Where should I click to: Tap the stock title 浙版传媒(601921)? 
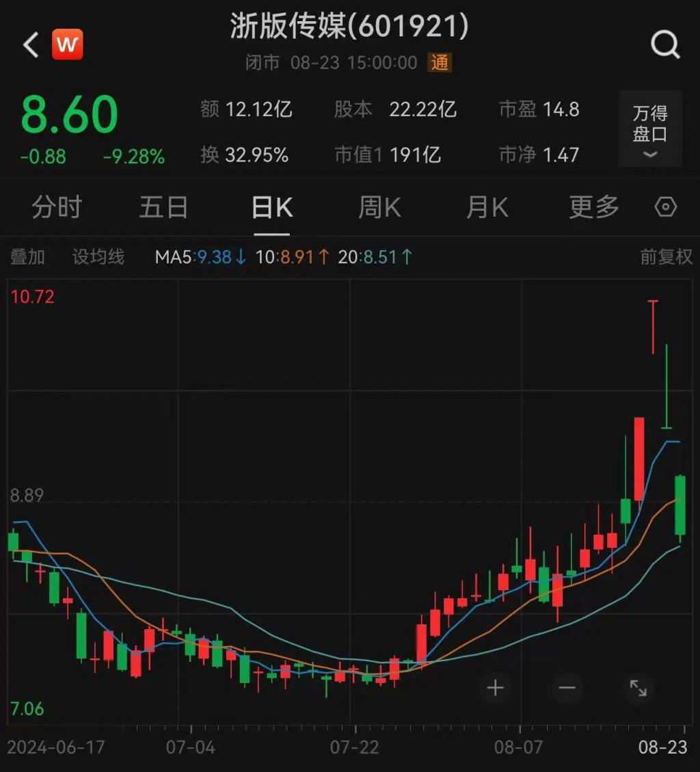349,25
